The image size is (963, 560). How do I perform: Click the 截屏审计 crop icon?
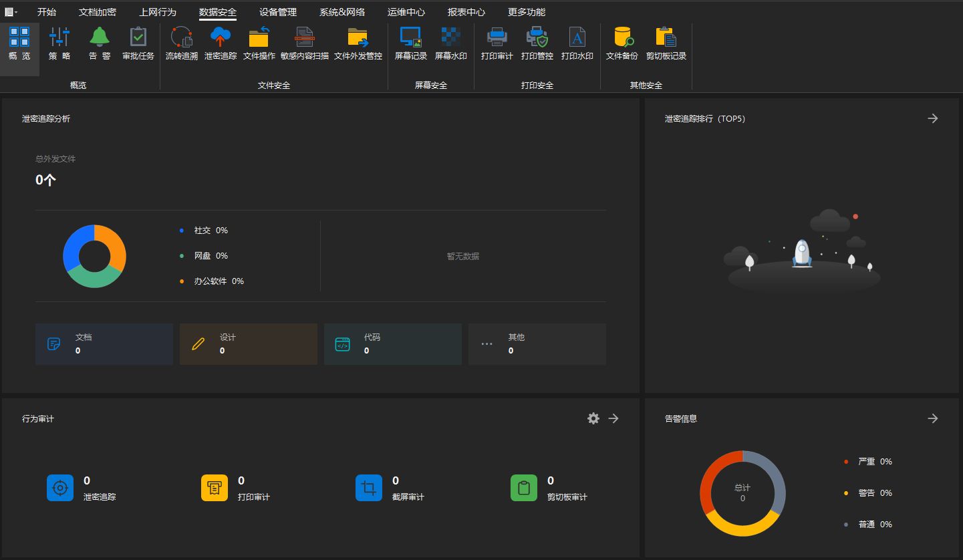369,488
